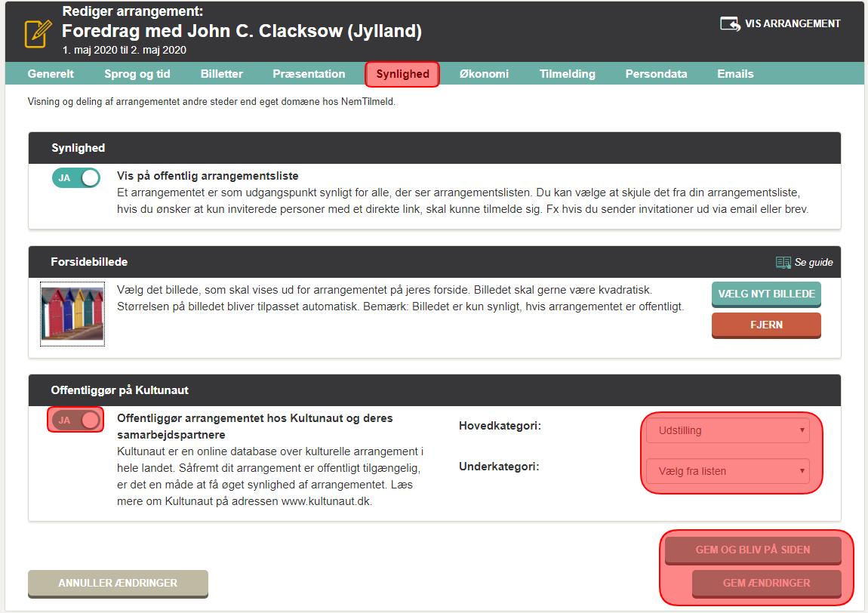868x613 pixels.
Task: Open the Generelt tab
Action: [x=51, y=74]
